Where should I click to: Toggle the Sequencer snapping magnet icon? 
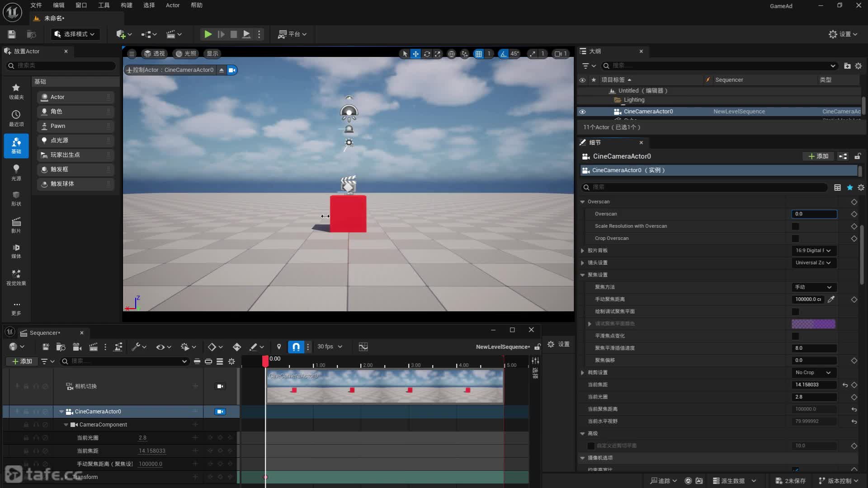296,347
